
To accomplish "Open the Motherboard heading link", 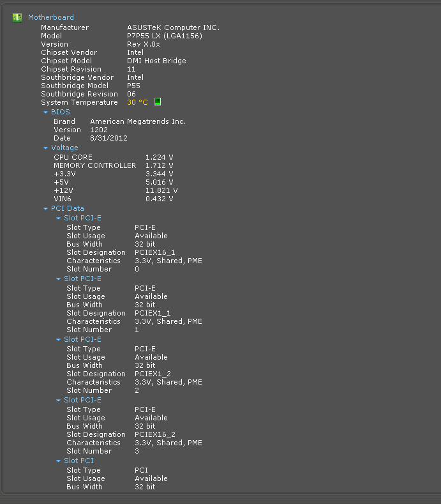I will pos(51,17).
